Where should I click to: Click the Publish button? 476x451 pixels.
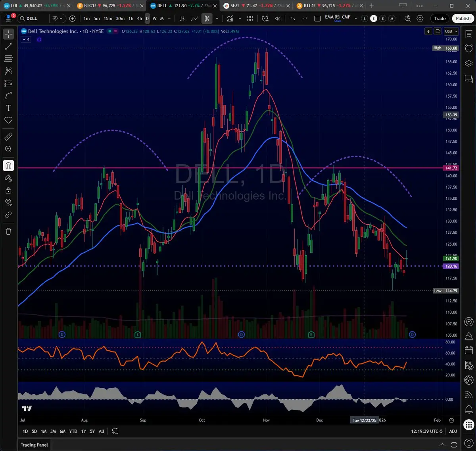coord(463,19)
